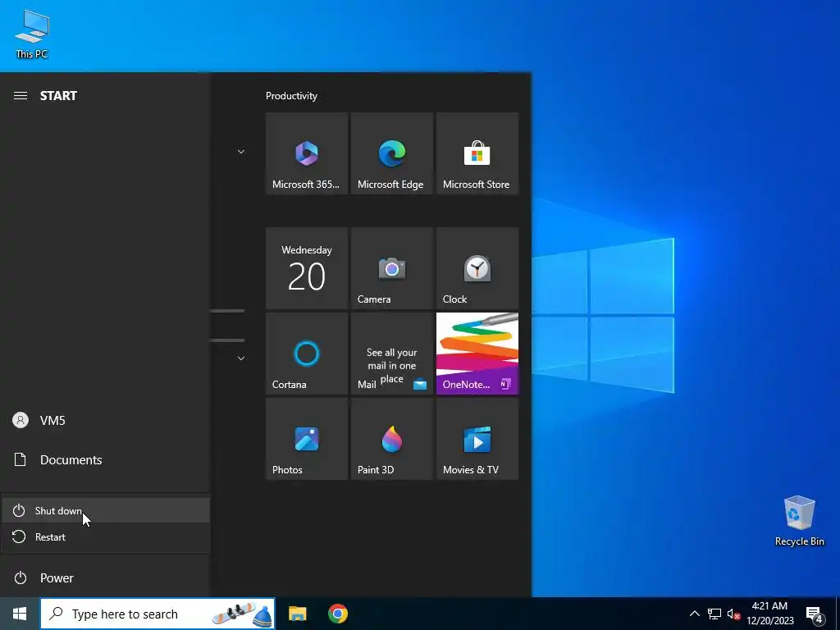Click the Productivity group heading
The width and height of the screenshot is (840, 630).
[291, 96]
